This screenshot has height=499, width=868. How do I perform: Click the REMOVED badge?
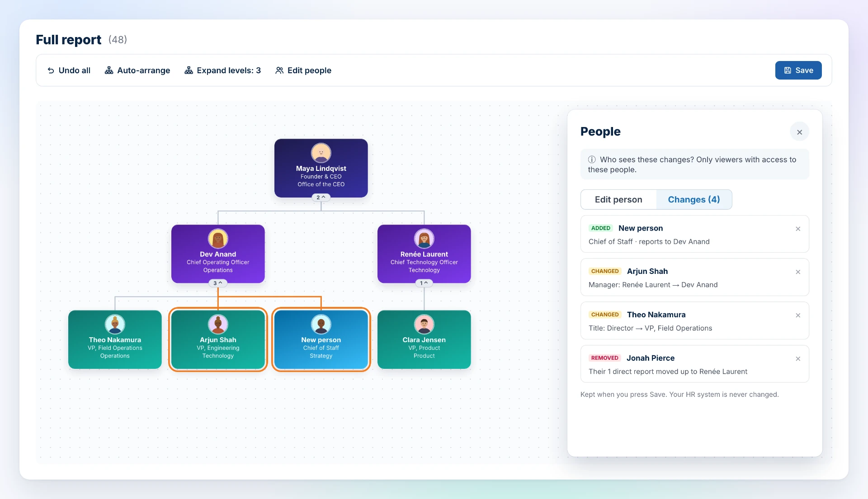click(x=604, y=358)
